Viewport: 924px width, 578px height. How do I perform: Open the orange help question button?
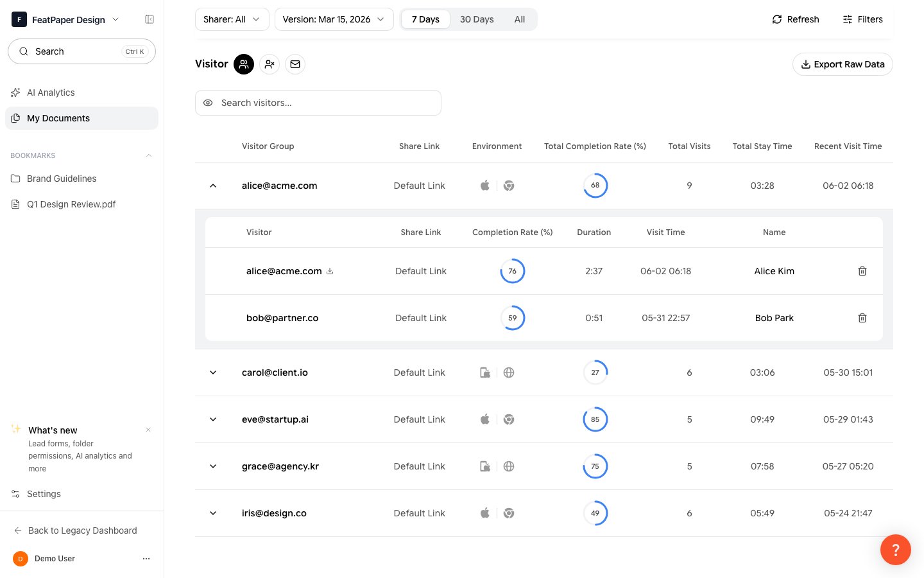coord(896,550)
